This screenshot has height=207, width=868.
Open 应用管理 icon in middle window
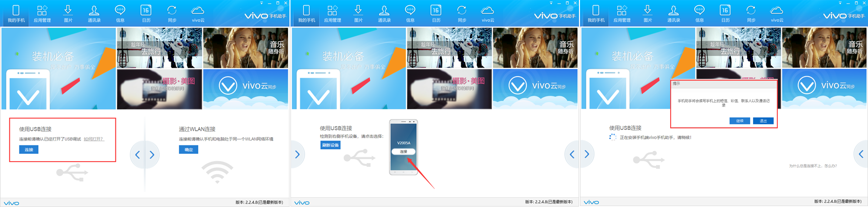332,13
